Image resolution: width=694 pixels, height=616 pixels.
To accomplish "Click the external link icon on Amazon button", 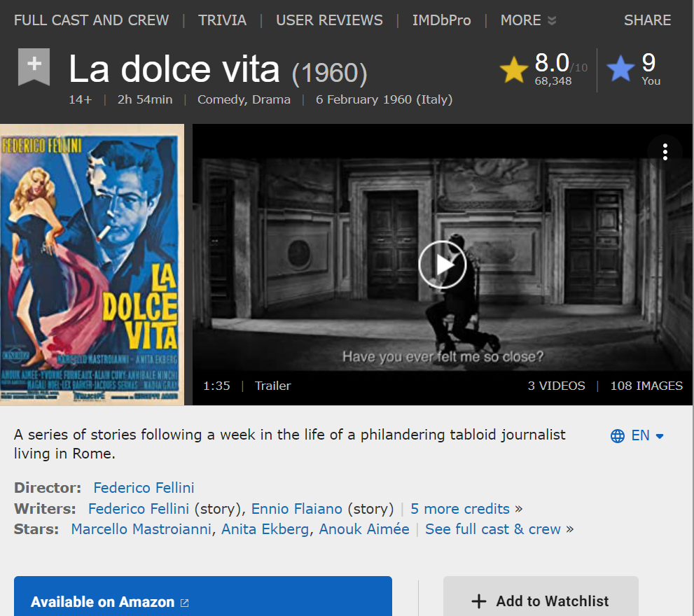I will click(185, 603).
